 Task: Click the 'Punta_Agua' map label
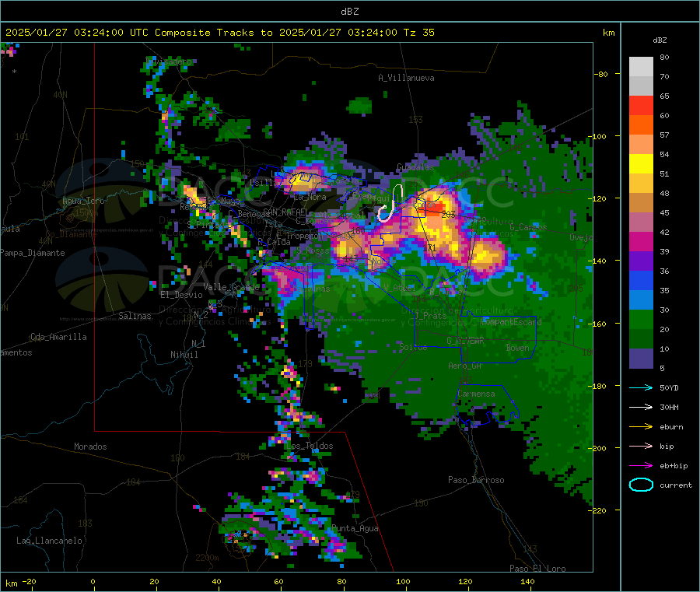355,529
